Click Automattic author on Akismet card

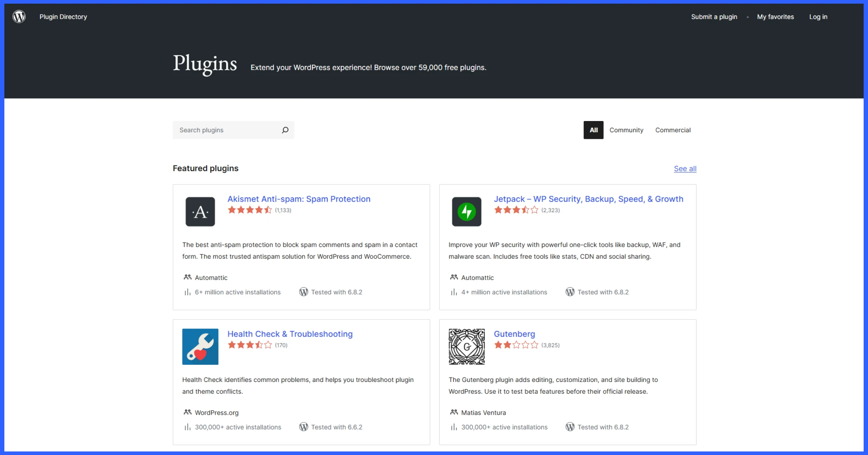click(x=211, y=278)
